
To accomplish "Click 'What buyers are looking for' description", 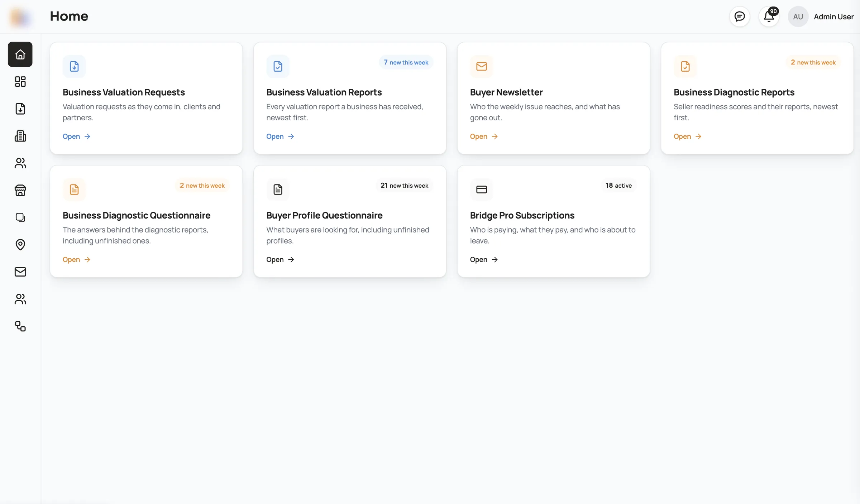I will [x=348, y=235].
